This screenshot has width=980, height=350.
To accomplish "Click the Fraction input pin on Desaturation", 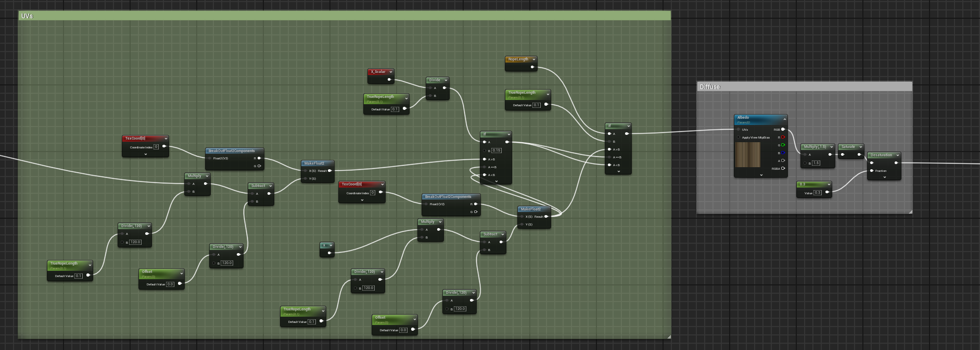I will [x=872, y=171].
